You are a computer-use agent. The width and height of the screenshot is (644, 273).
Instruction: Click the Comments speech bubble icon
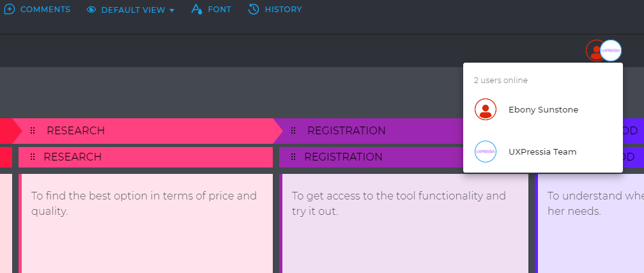[10, 10]
